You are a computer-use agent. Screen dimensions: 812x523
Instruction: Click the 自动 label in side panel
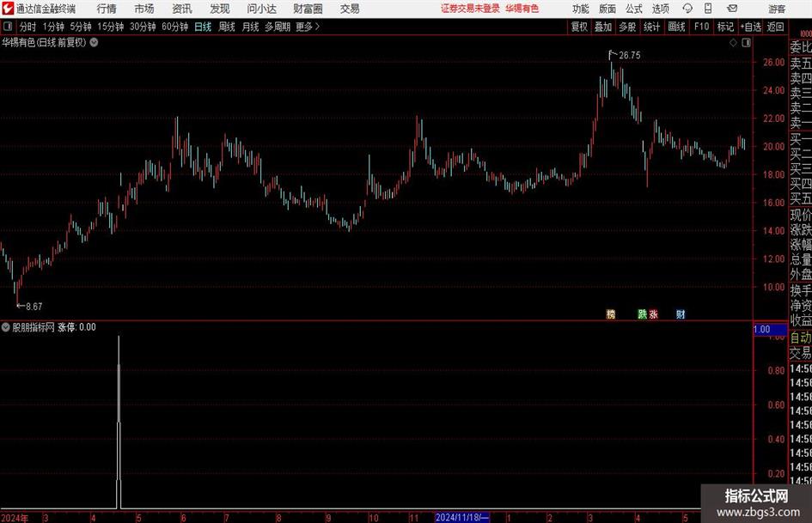pyautogui.click(x=801, y=338)
